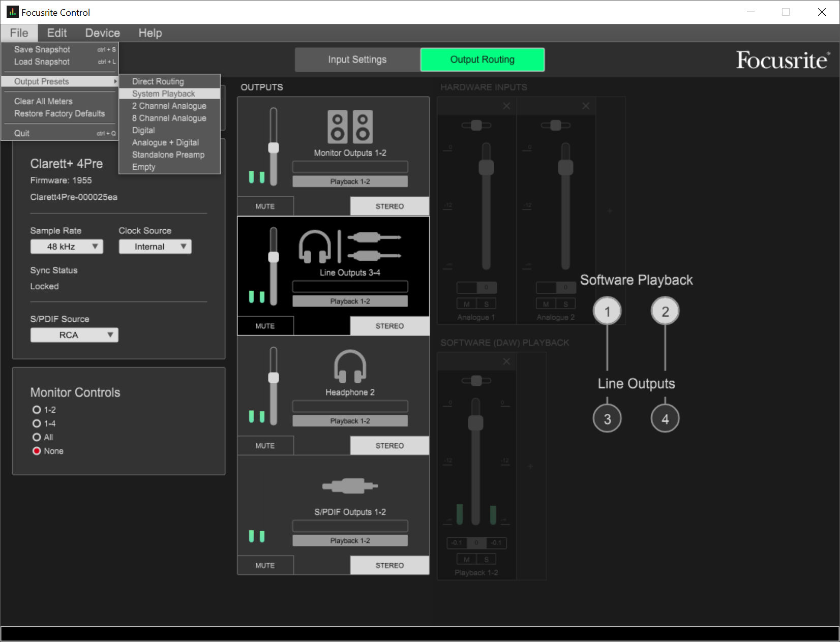
Task: Mute S/PDIF Outputs 1-2
Action: click(265, 565)
